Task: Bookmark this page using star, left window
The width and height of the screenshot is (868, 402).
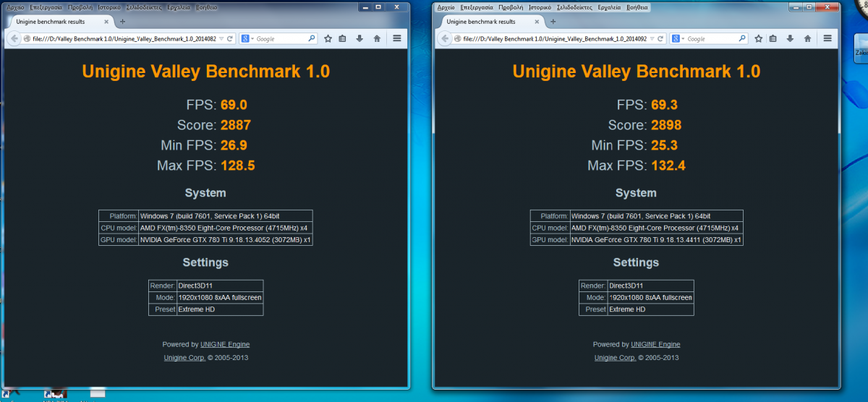Action: click(328, 38)
